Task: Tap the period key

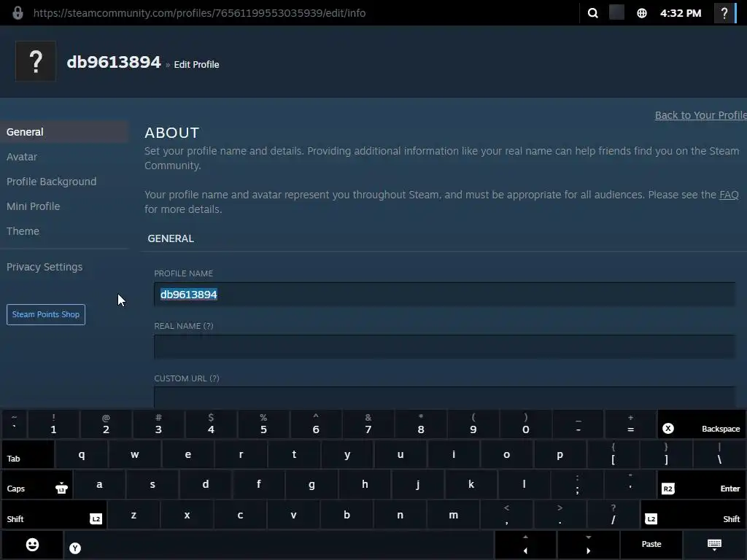Action: point(560,515)
